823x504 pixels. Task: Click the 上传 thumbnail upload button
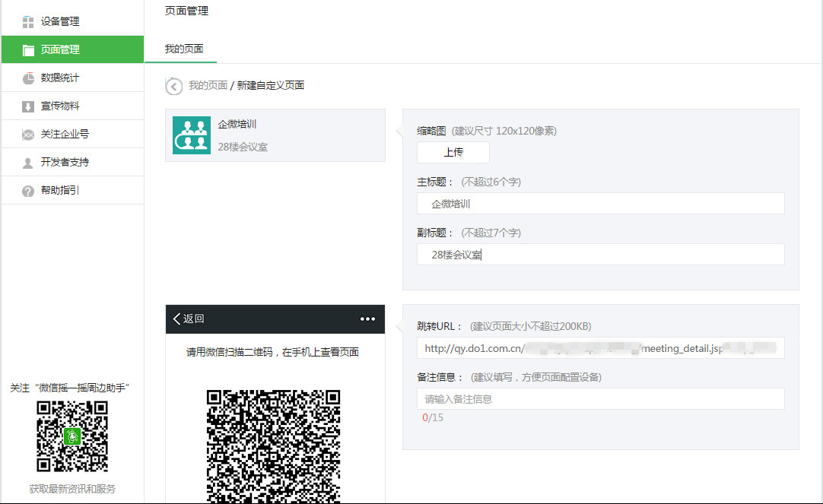(x=453, y=152)
